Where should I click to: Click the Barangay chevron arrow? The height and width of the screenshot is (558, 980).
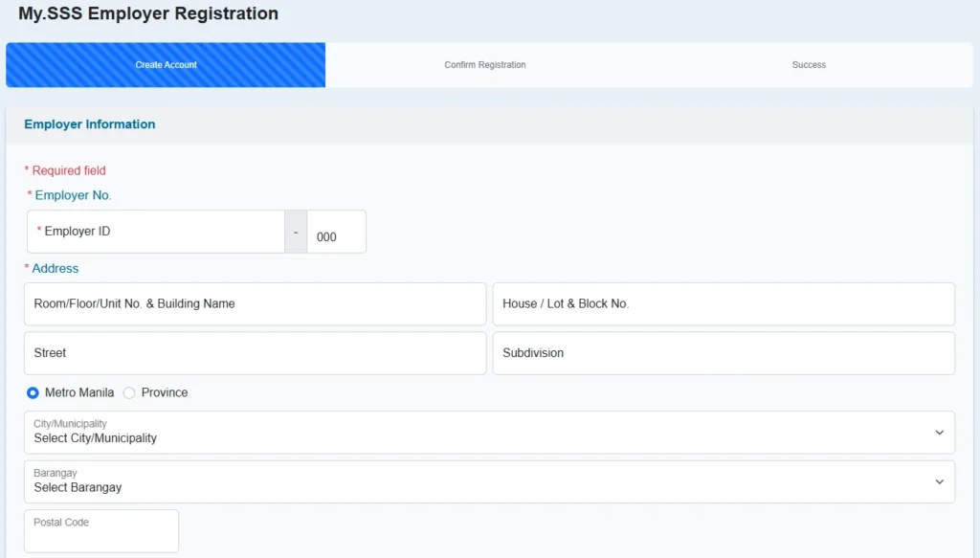(940, 481)
